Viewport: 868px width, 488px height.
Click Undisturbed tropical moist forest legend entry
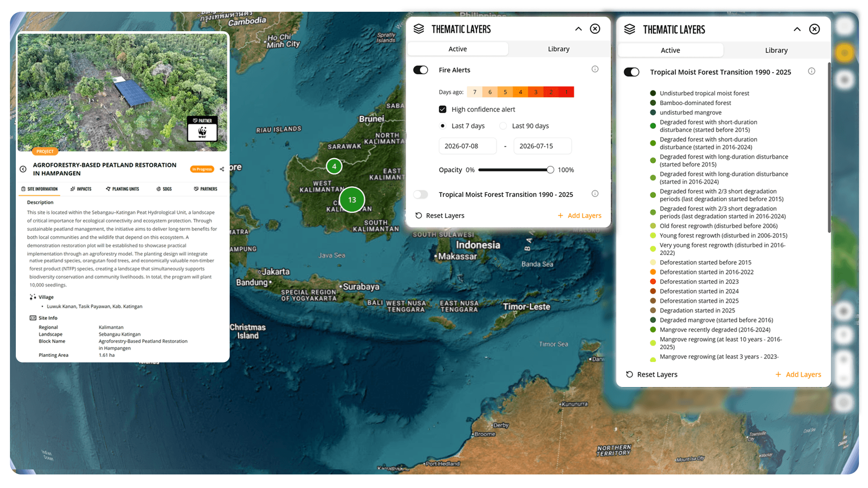click(699, 93)
